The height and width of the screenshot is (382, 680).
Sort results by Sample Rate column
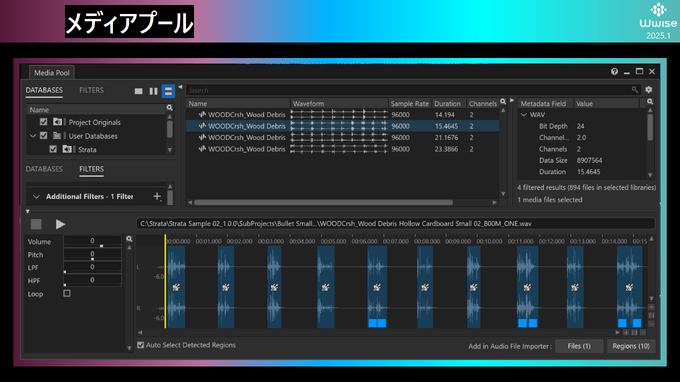tap(409, 104)
